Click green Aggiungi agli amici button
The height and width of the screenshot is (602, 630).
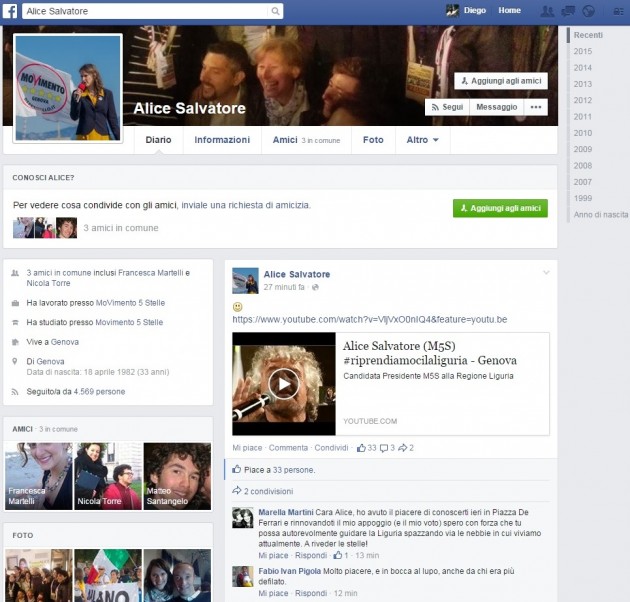click(x=500, y=208)
